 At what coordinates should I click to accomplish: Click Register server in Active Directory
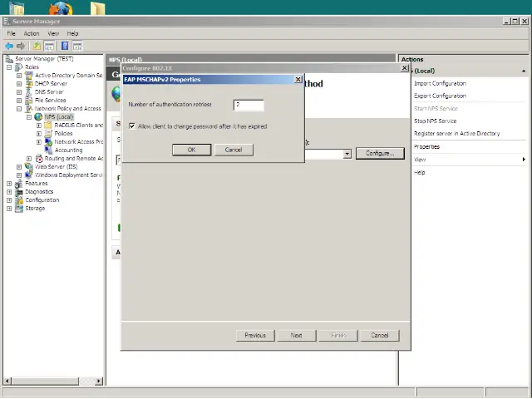coord(457,134)
